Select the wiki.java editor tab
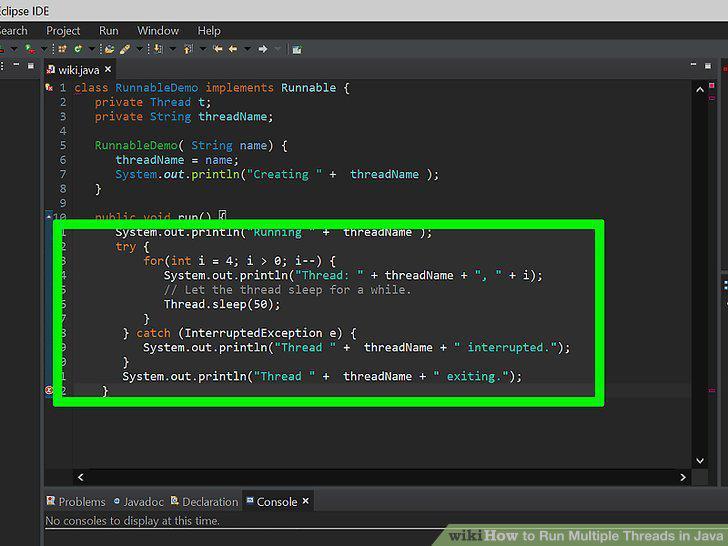The height and width of the screenshot is (546, 728). point(78,70)
